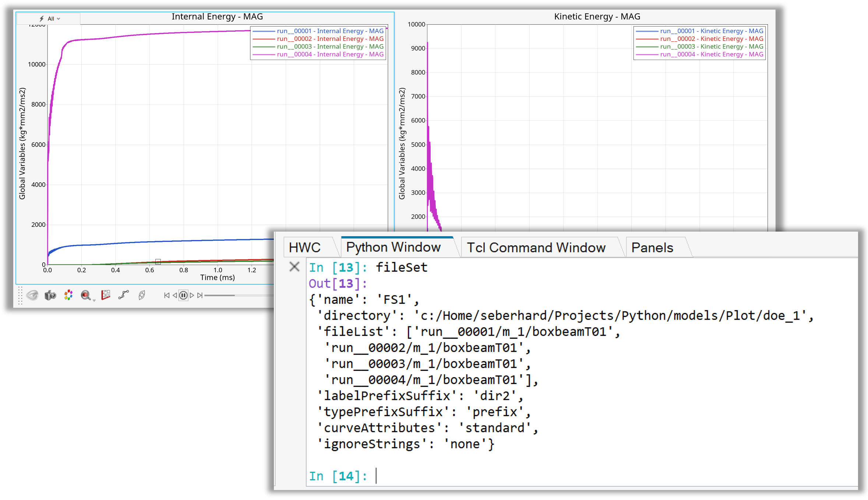Click the 'typePrefixSuffix': 'prefix' line

coord(423,412)
